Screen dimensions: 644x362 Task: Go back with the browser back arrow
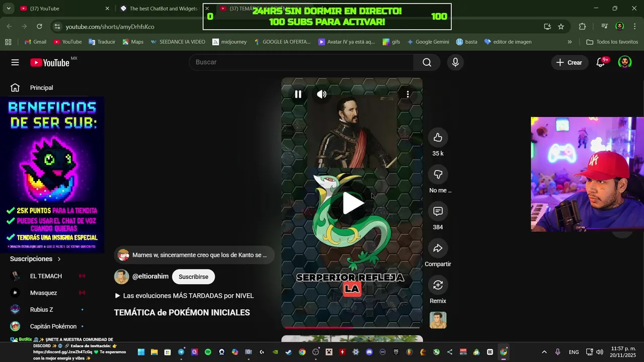coord(10,26)
